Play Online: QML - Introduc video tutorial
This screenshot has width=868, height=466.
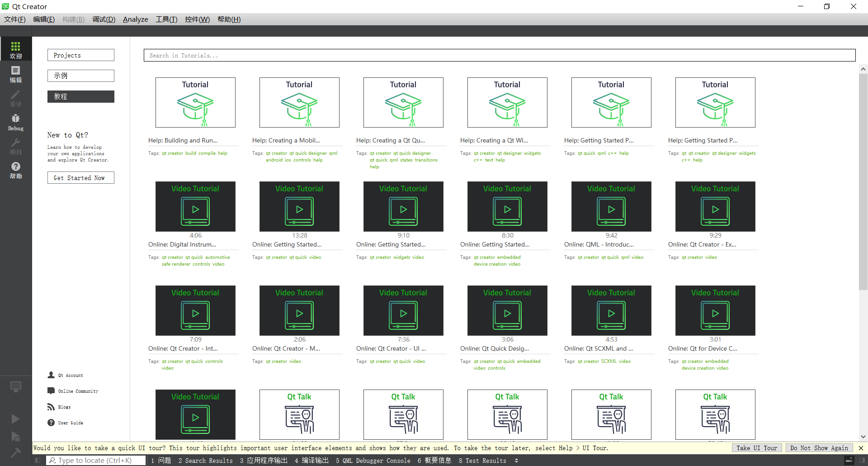click(x=611, y=206)
